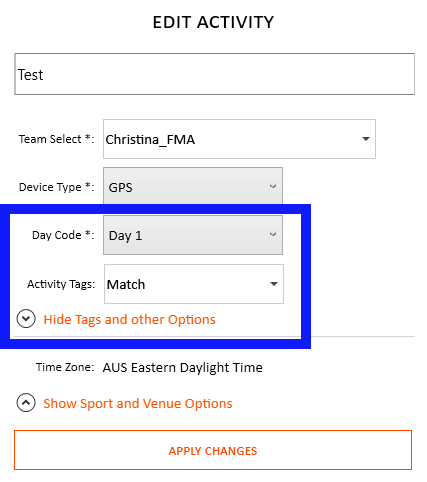
Task: Click the Activity Tags label
Action: [61, 284]
